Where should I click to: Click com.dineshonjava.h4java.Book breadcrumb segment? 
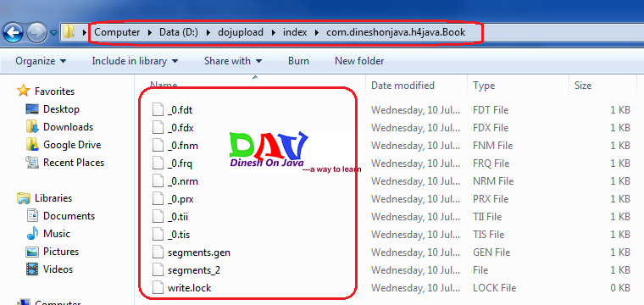[x=396, y=32]
